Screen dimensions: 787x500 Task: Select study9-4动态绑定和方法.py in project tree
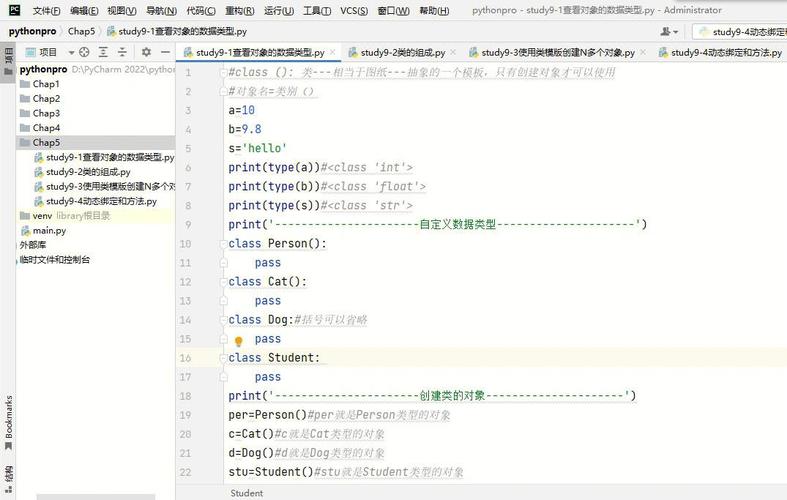coord(95,201)
